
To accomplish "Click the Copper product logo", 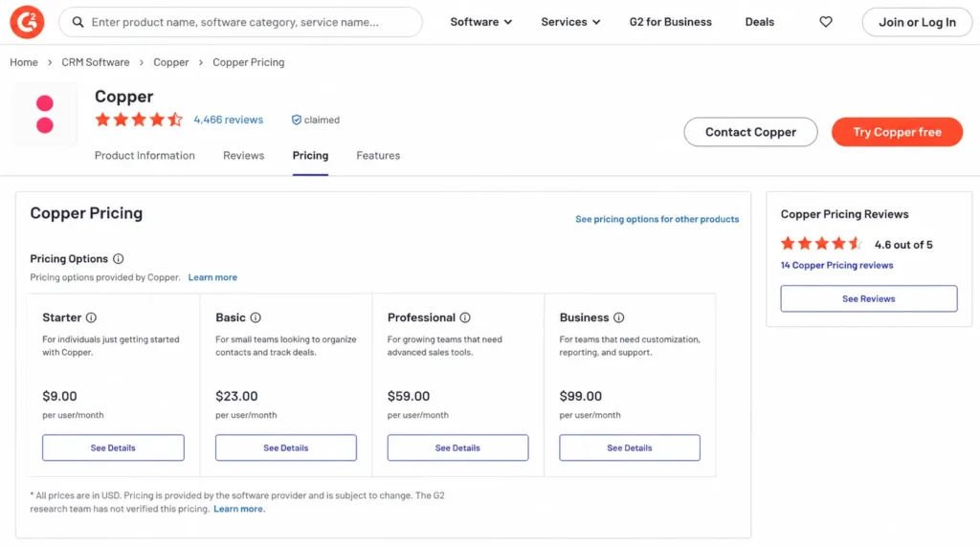I will [45, 115].
